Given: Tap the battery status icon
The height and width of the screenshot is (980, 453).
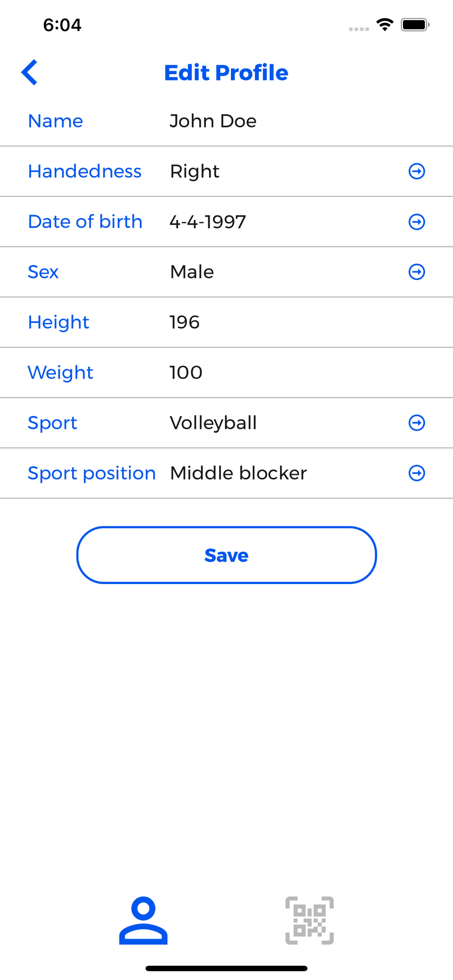Looking at the screenshot, I should pos(415,24).
